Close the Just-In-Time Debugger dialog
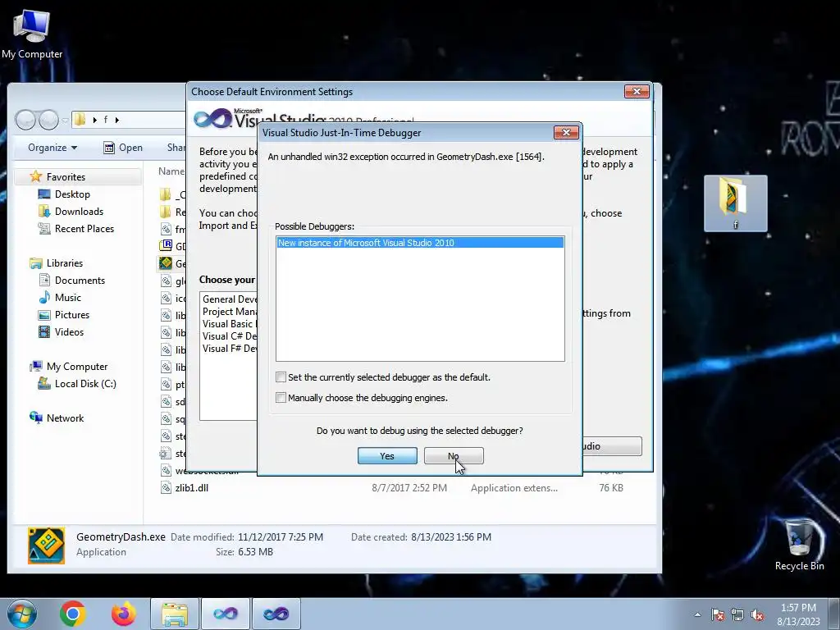840x630 pixels. [566, 132]
